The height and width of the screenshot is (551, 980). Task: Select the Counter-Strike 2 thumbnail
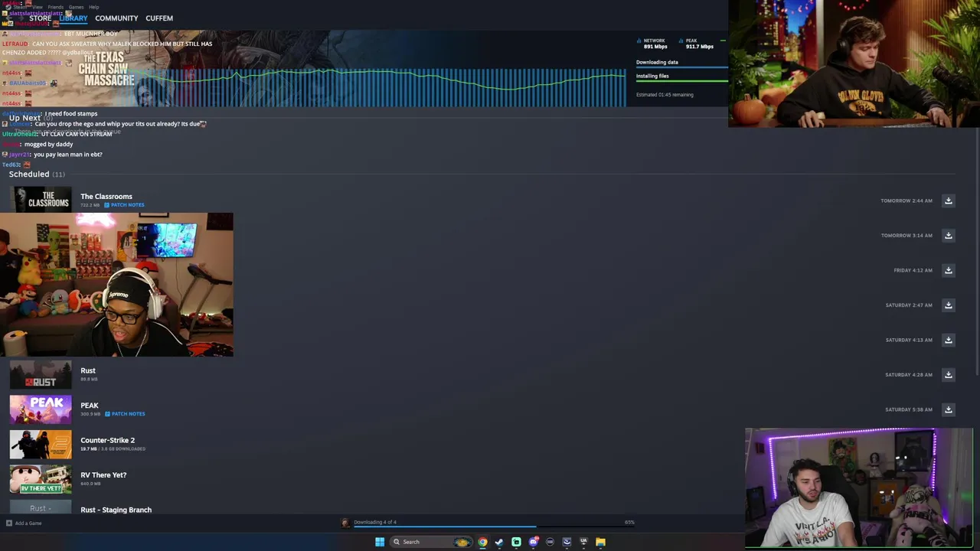click(41, 445)
